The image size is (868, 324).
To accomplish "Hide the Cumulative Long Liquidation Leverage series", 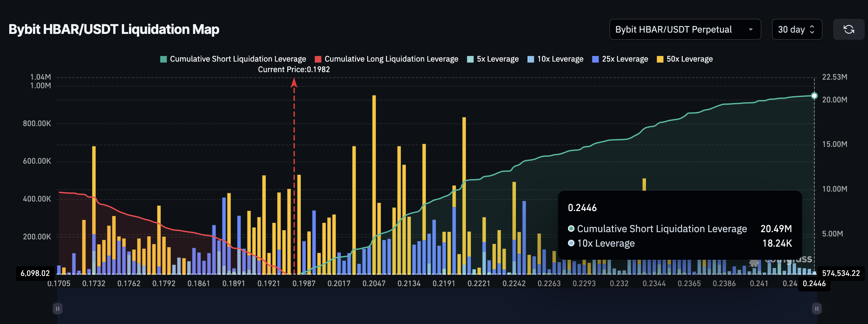I will click(x=387, y=59).
